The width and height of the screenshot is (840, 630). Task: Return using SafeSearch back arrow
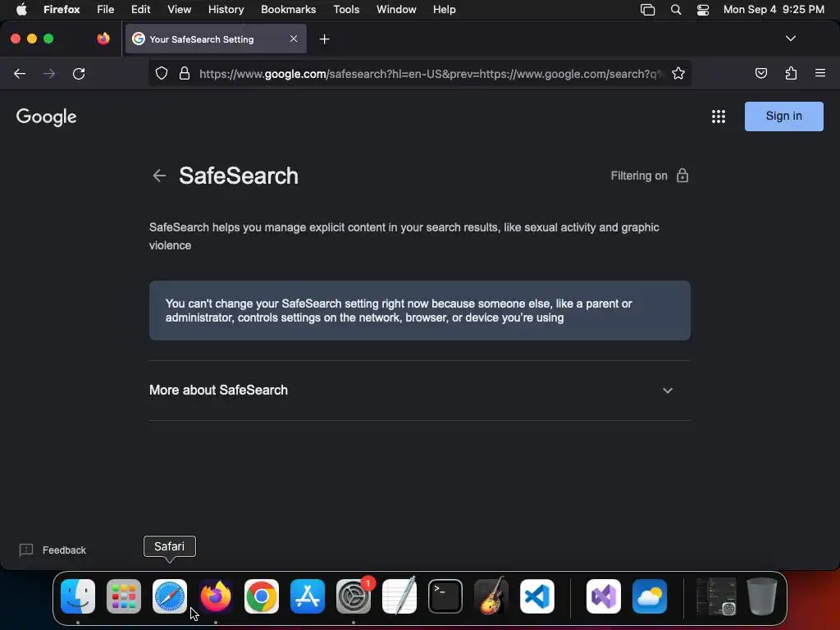tap(159, 176)
